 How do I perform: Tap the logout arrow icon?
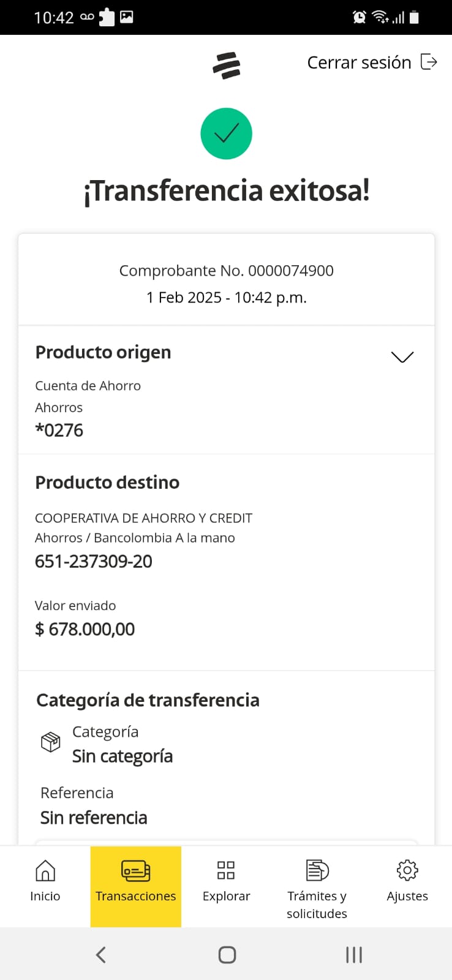429,62
